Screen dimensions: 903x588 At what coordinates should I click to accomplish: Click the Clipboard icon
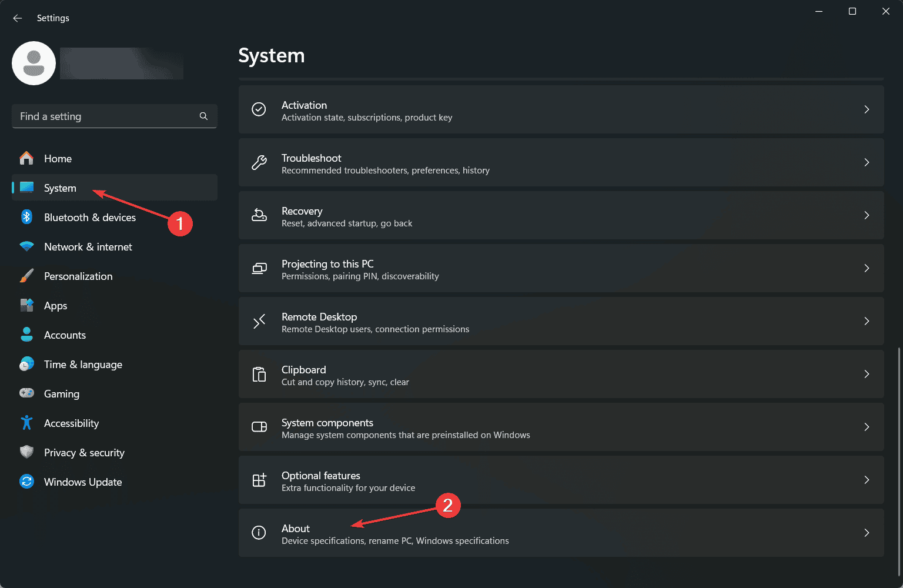click(x=259, y=374)
